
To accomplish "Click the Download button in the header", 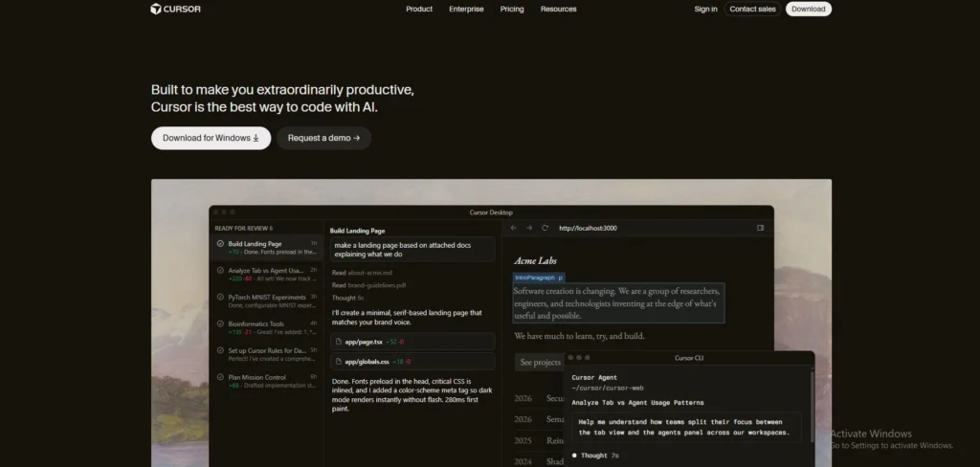I will pyautogui.click(x=808, y=9).
